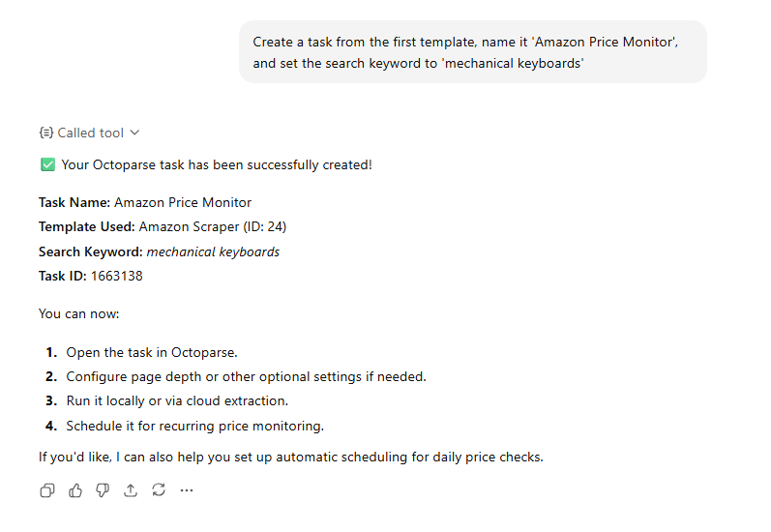The image size is (771, 532).
Task: Click the 'Amazon Scraper (ID: 24)' template text
Action: [x=213, y=227]
